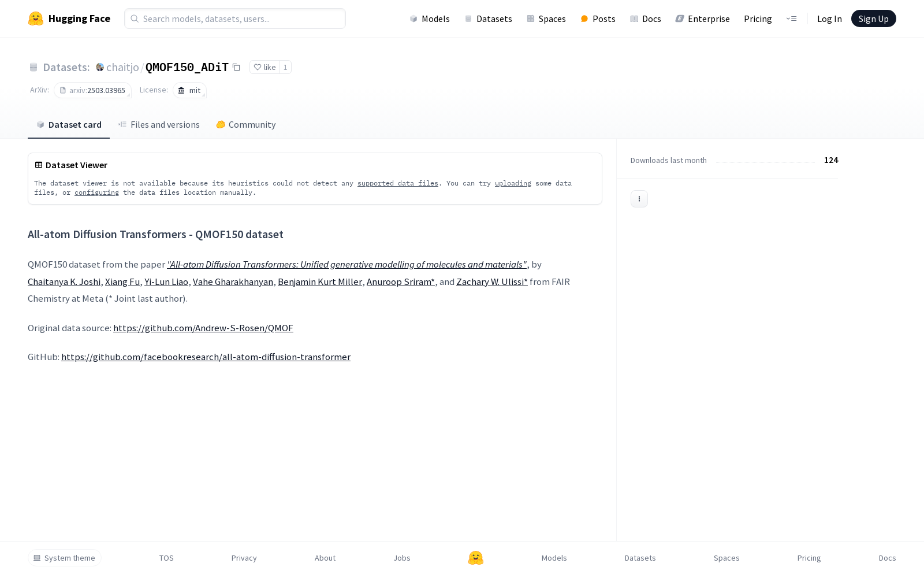924x578 pixels.
Task: Open the Dataset card tab
Action: coord(69,125)
